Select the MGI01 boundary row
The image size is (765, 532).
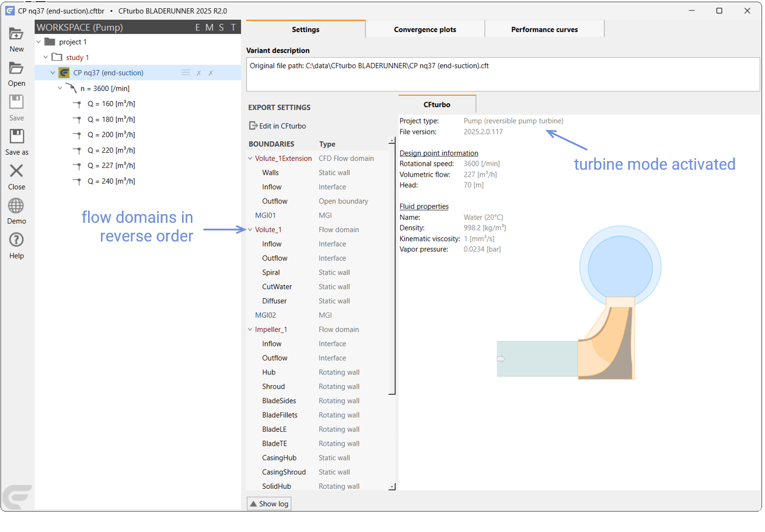317,216
